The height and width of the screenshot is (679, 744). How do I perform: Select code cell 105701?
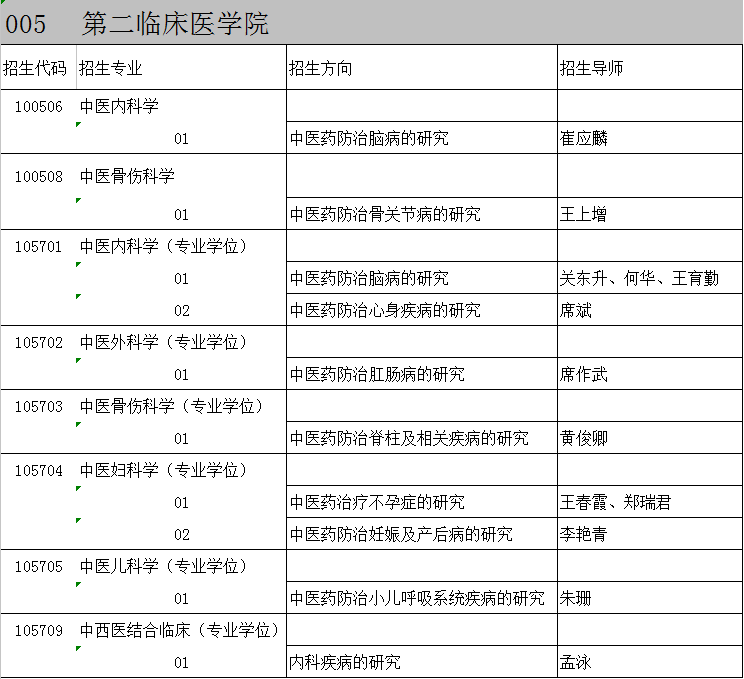coord(38,247)
